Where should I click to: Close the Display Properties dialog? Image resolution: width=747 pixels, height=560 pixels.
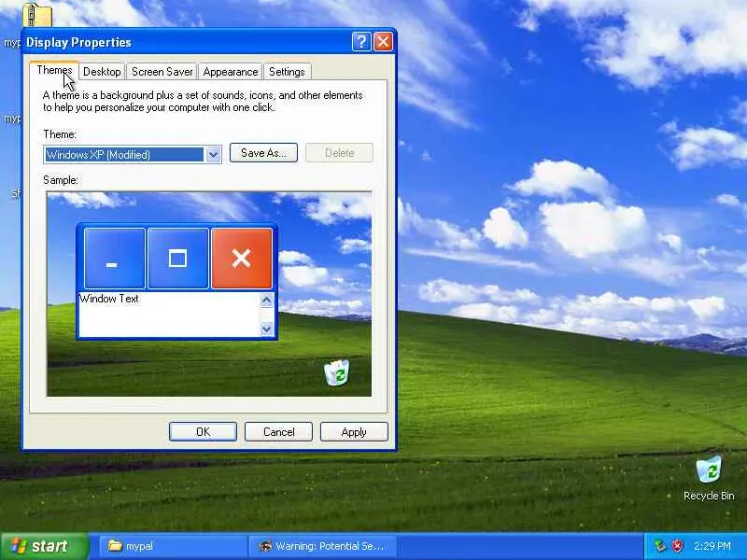(383, 42)
